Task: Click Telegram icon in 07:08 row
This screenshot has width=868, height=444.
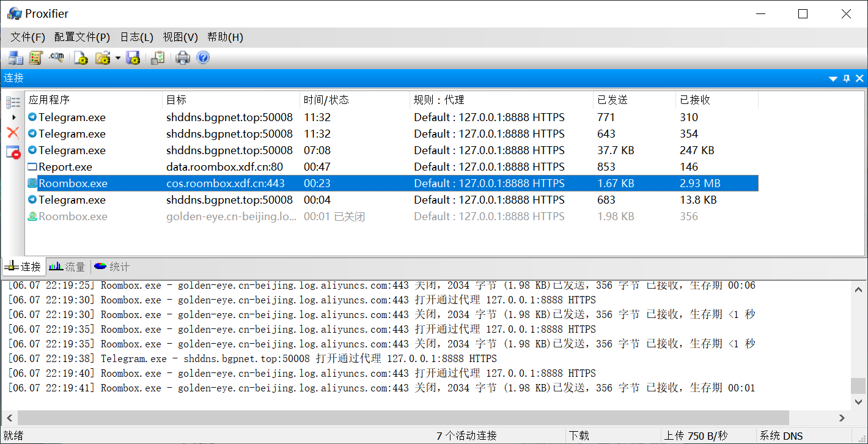Action: (32, 150)
